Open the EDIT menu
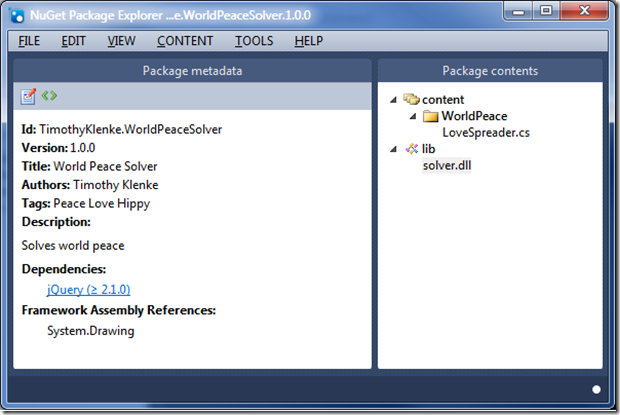The width and height of the screenshot is (620, 415). point(73,41)
